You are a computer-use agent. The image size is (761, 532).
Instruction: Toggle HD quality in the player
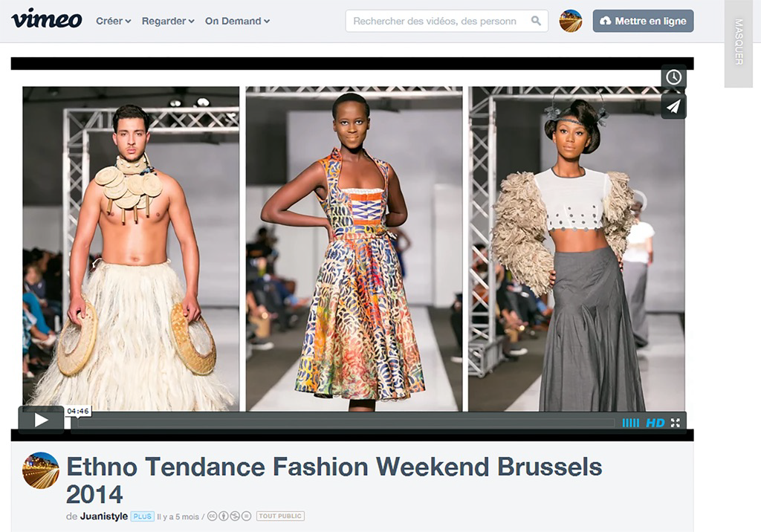tap(655, 424)
